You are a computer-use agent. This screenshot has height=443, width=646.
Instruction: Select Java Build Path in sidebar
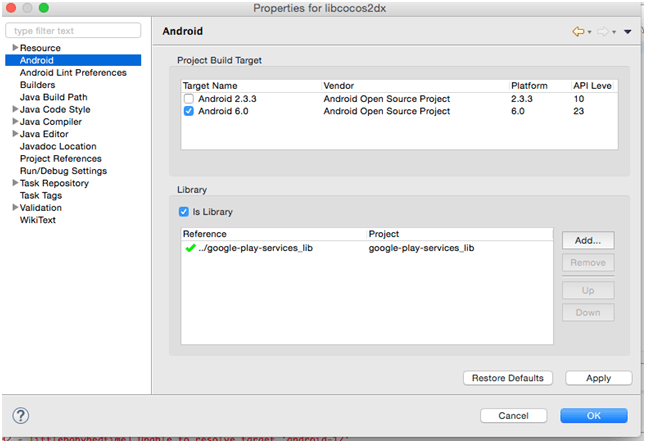53,97
